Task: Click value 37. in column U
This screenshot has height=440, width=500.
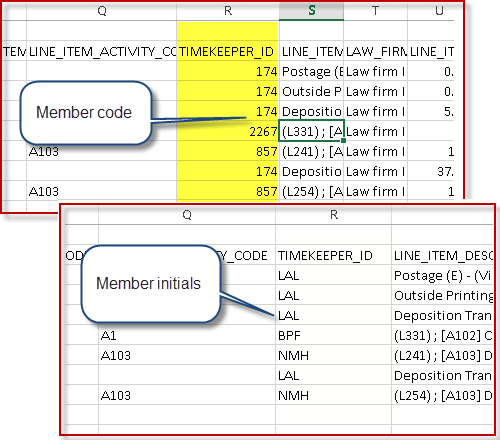Action: coord(431,171)
